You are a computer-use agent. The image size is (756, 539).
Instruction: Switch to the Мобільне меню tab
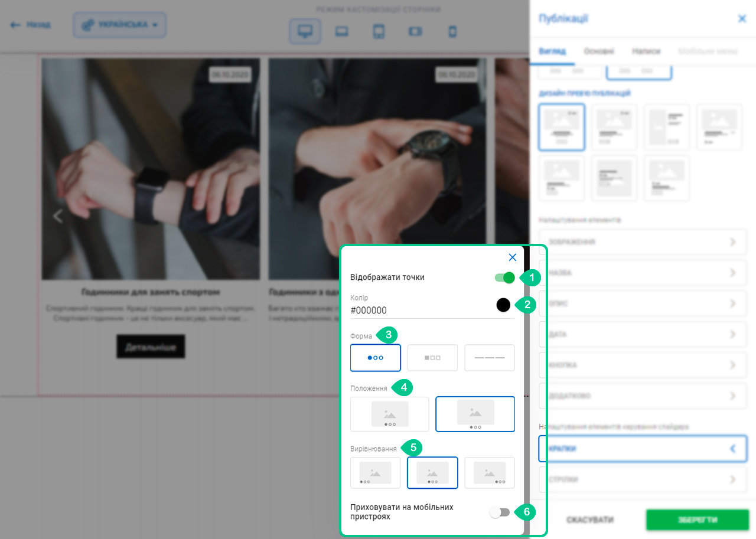[708, 51]
